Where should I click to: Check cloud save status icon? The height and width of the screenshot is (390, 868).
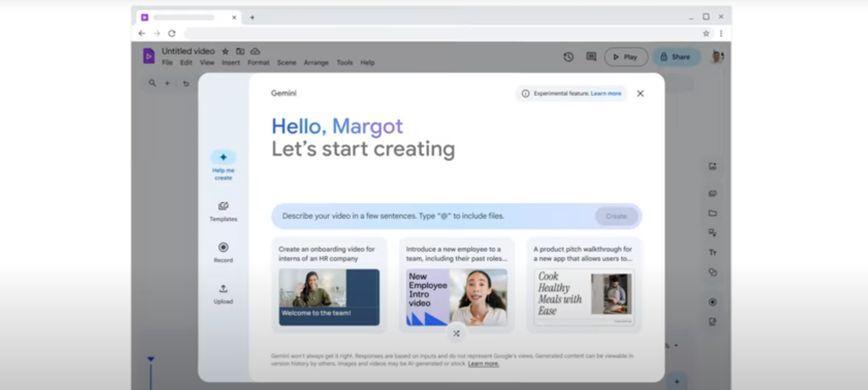pos(255,51)
